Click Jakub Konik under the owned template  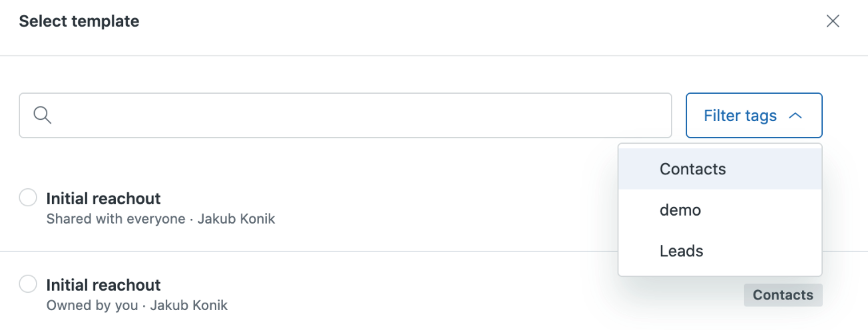[x=189, y=305]
